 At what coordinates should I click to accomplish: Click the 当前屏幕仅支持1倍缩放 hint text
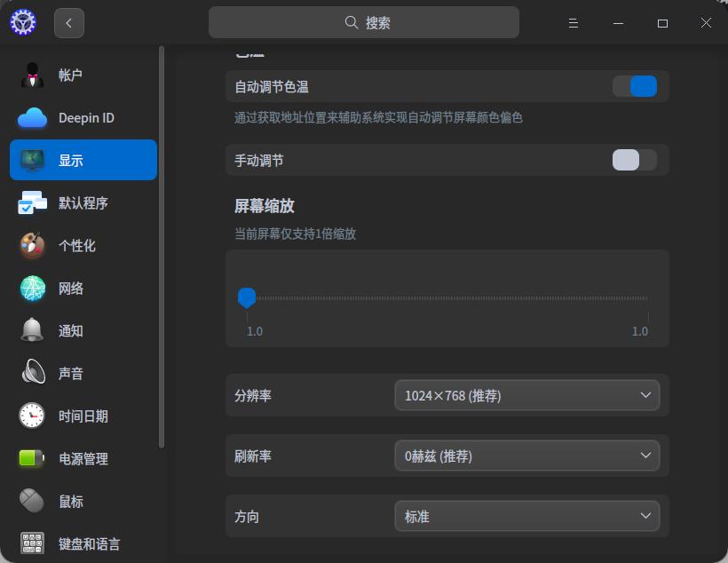click(295, 234)
